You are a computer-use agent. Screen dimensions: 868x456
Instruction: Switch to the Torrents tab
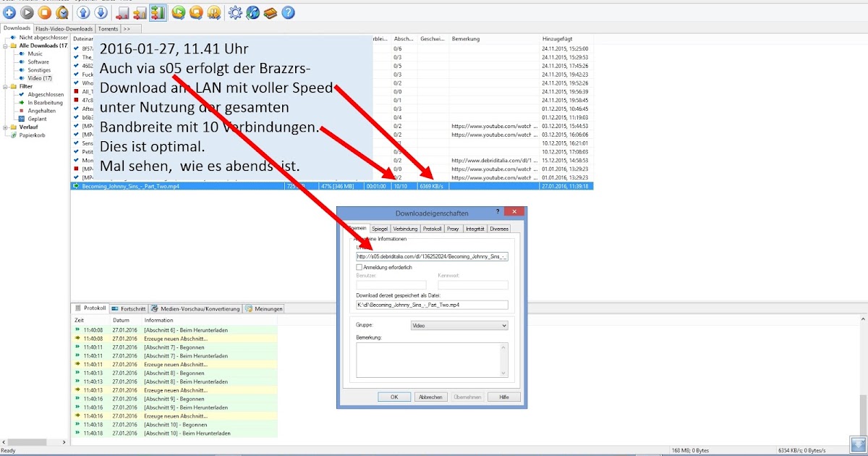108,29
